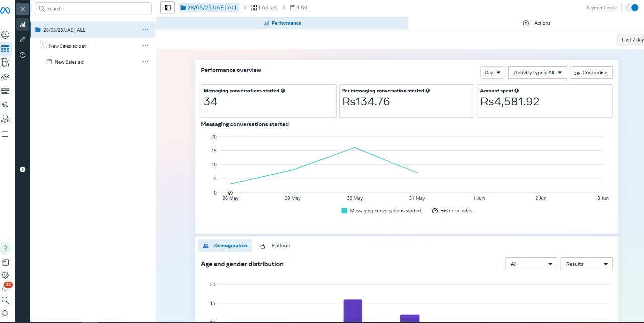Click the Customise button

point(591,73)
